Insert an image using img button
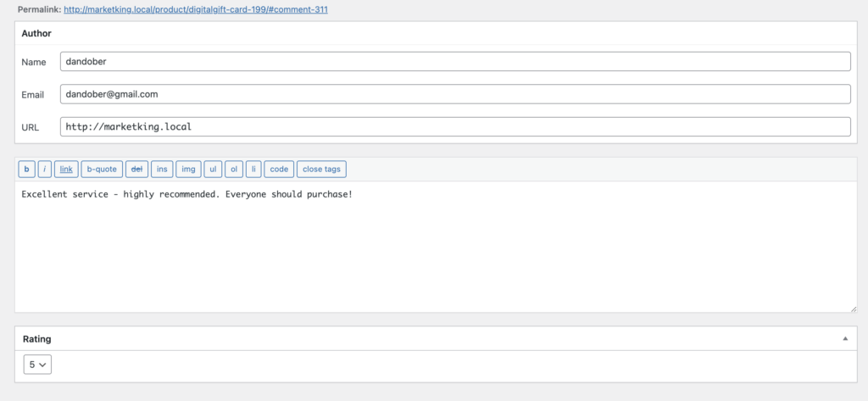Image resolution: width=868 pixels, height=401 pixels. [188, 169]
